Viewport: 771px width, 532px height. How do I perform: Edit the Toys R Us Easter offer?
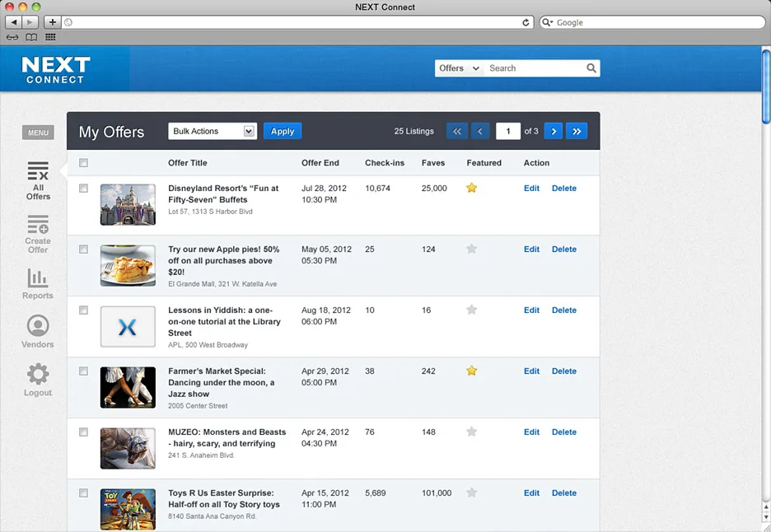pos(531,493)
